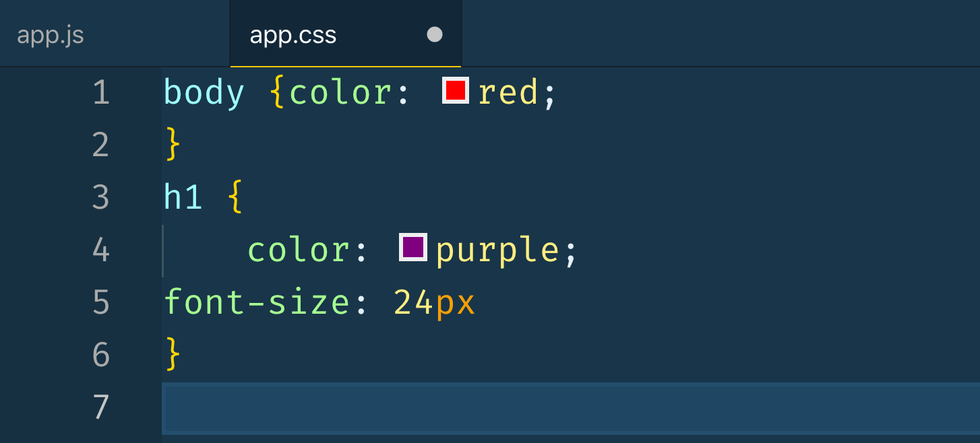Click line number 2 in gutter
This screenshot has width=980, height=443.
[101, 145]
